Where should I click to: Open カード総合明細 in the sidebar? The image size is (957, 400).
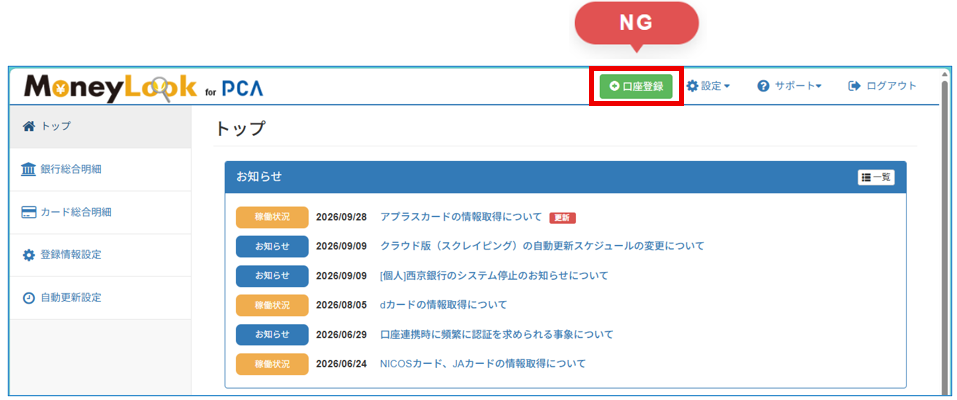pos(100,212)
